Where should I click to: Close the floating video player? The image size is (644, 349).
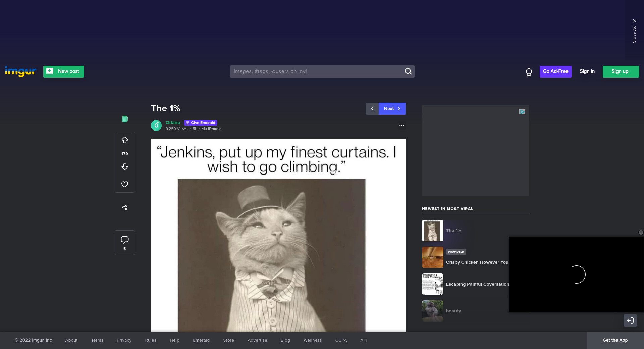(x=641, y=232)
